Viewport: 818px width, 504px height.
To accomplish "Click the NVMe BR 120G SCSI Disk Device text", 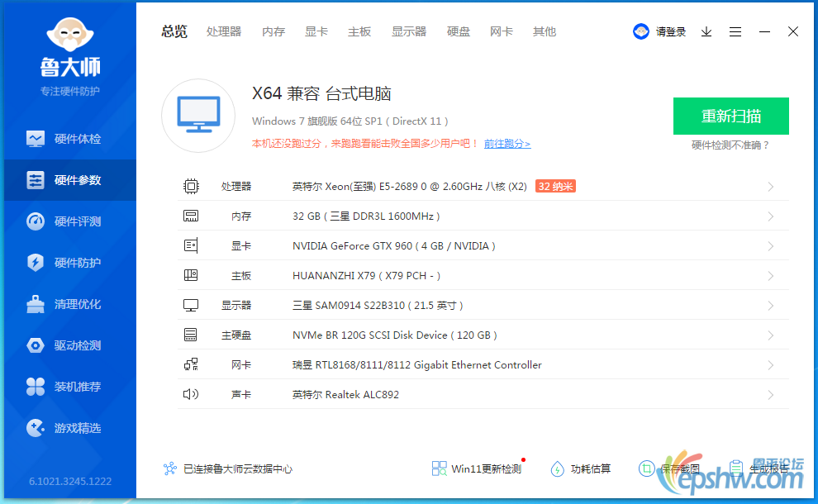I will 394,335.
